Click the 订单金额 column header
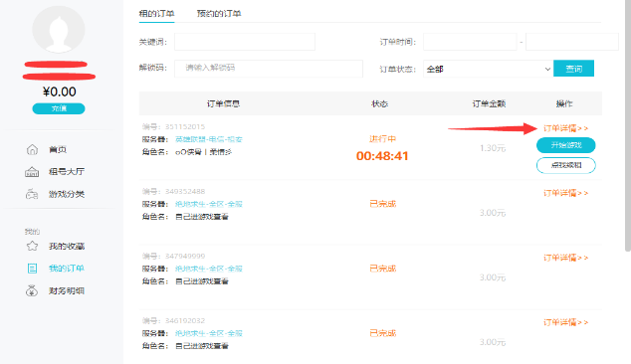The image size is (631, 364). coord(489,103)
